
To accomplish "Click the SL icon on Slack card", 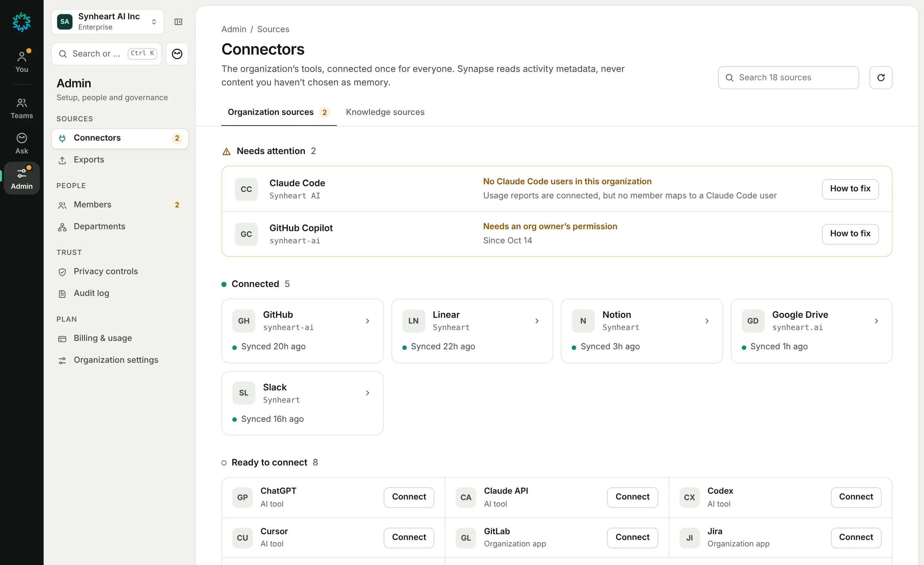I will (x=244, y=393).
